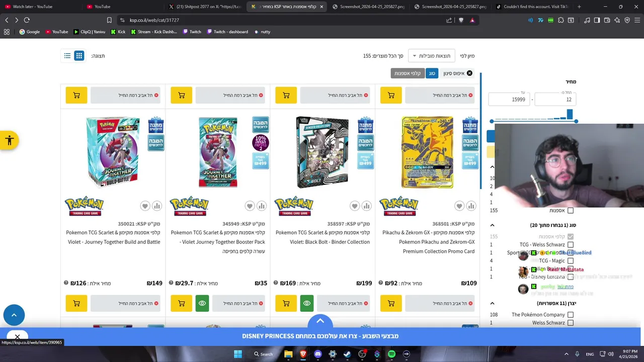This screenshot has height=362, width=644.
Task: Check Disney Lorcana type filter
Action: click(570, 277)
